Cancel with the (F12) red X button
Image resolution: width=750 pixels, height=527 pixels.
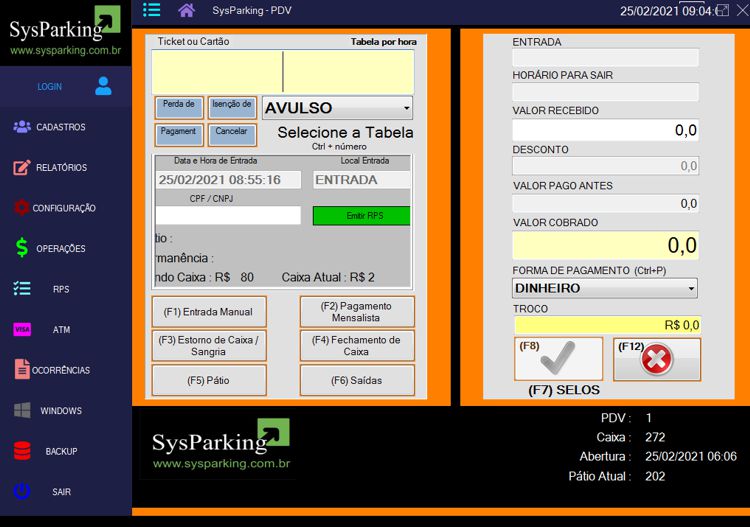pyautogui.click(x=657, y=359)
